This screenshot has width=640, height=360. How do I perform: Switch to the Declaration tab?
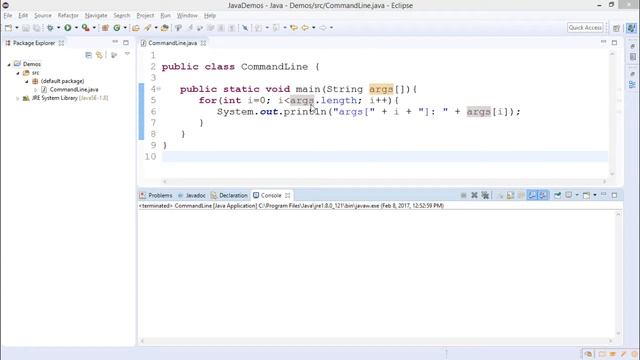229,196
